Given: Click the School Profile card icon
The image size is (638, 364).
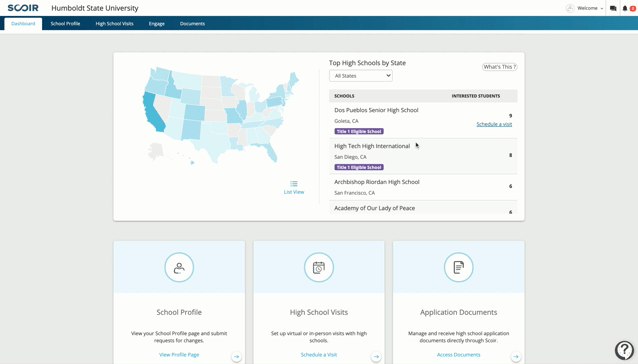Looking at the screenshot, I should pyautogui.click(x=179, y=267).
